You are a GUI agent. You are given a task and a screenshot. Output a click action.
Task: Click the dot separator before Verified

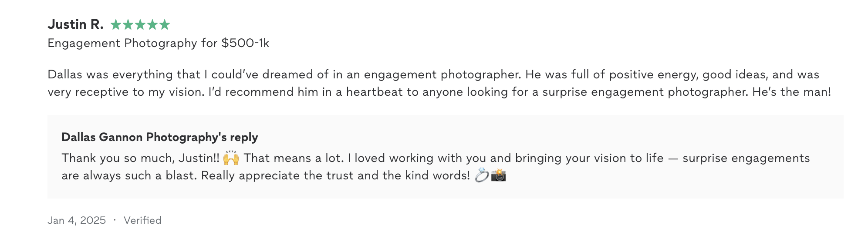click(115, 220)
